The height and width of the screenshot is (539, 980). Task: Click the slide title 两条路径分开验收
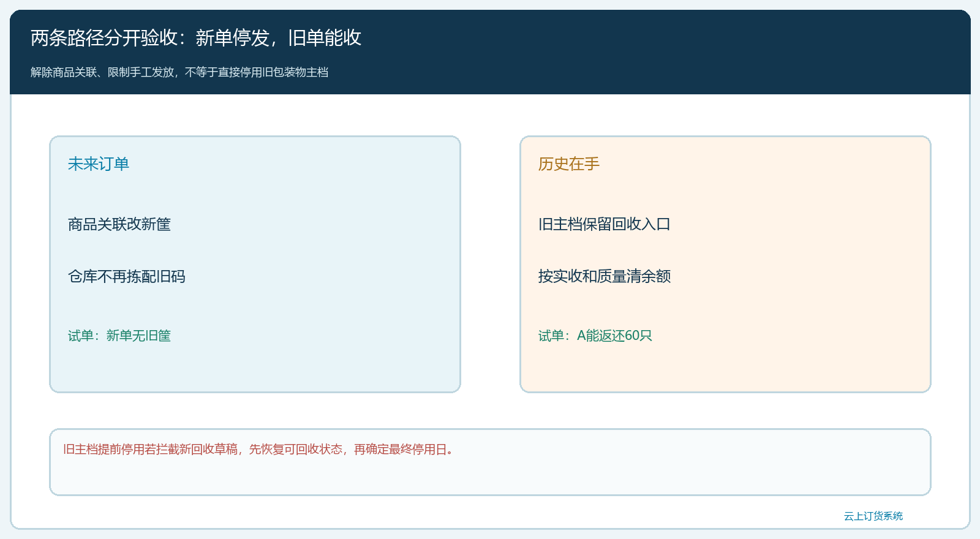tap(196, 38)
